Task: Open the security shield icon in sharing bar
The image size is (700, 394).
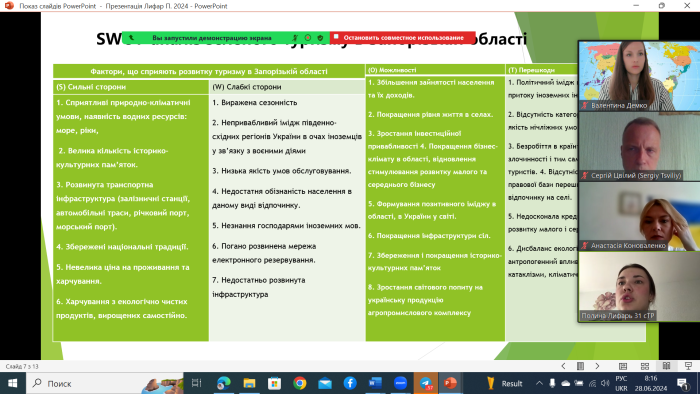Action: [320, 38]
